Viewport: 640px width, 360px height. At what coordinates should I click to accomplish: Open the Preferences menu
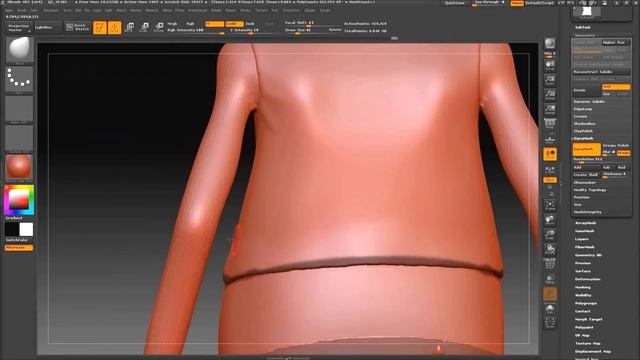pos(198,10)
